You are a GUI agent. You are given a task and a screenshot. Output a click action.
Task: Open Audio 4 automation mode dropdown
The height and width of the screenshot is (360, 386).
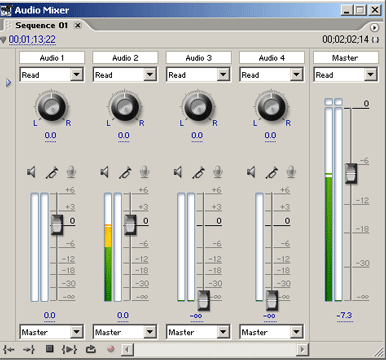point(297,74)
